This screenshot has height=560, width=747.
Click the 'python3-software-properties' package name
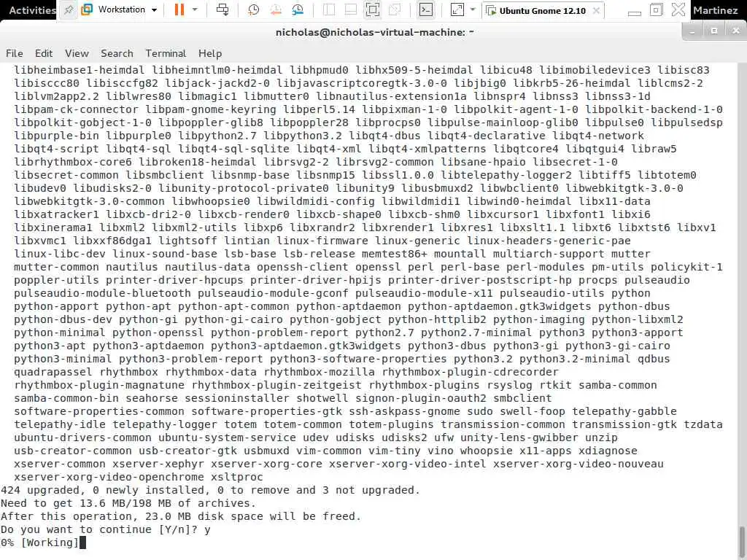(358, 359)
